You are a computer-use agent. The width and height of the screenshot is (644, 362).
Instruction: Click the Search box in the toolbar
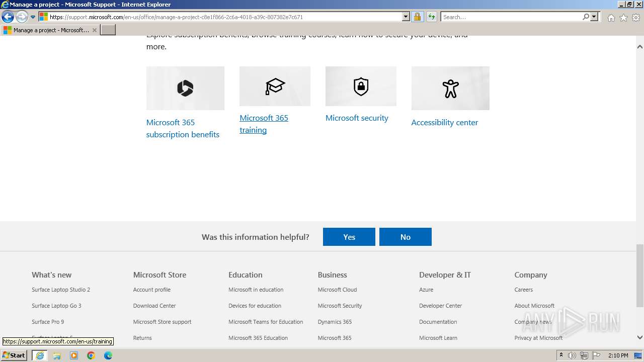[x=511, y=17]
